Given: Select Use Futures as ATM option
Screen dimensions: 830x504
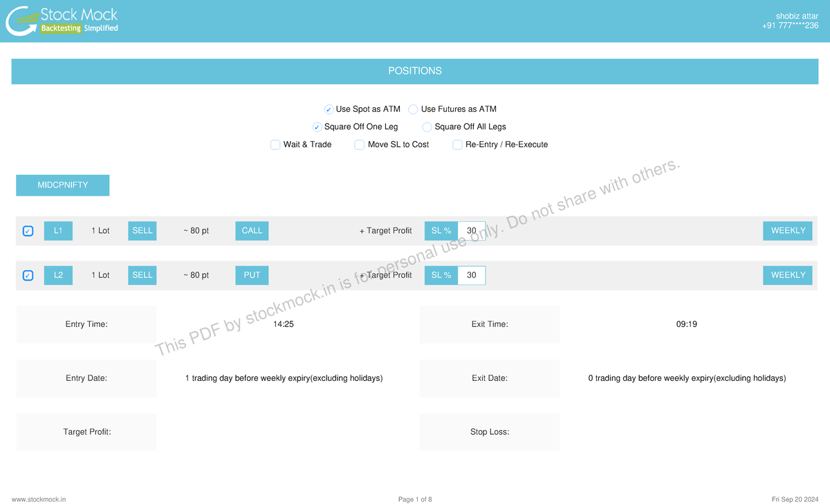Looking at the screenshot, I should click(414, 109).
